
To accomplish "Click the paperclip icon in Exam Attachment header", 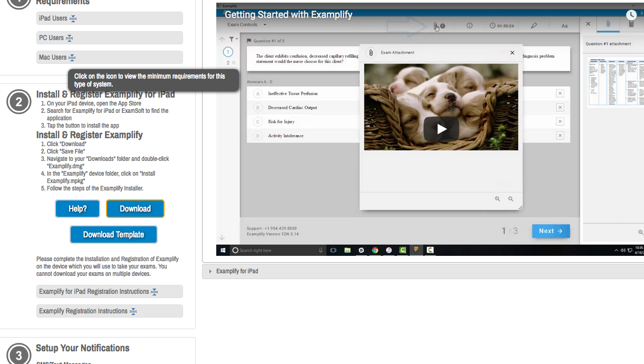I will 371,53.
